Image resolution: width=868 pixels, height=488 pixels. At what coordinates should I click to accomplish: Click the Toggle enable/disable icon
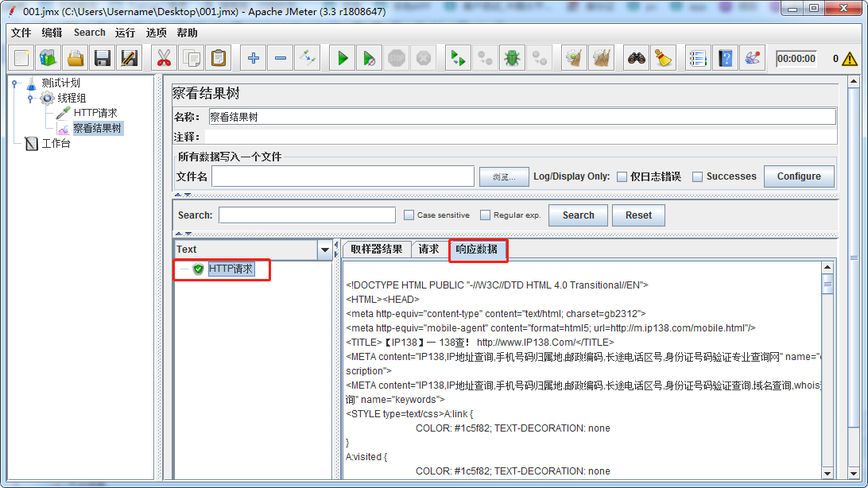click(308, 58)
